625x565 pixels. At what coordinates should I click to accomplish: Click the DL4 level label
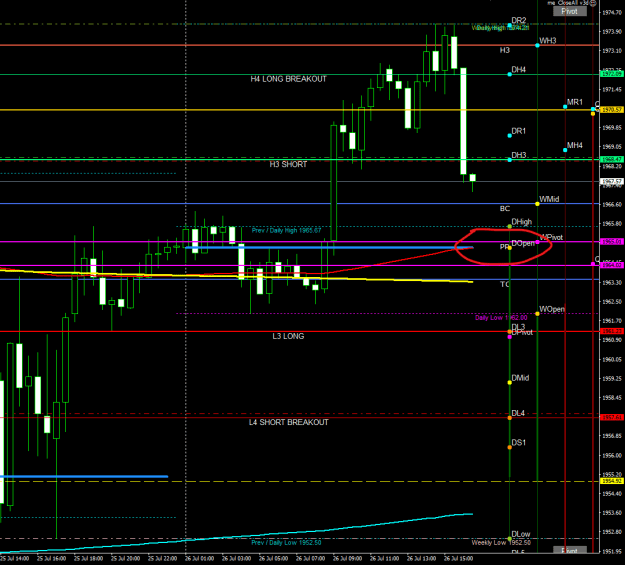pos(518,413)
